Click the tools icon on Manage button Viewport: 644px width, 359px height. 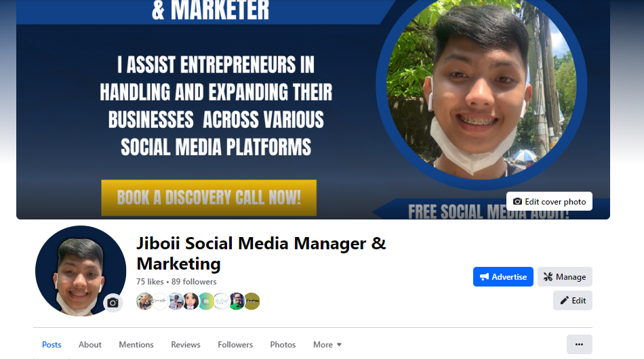pos(548,277)
